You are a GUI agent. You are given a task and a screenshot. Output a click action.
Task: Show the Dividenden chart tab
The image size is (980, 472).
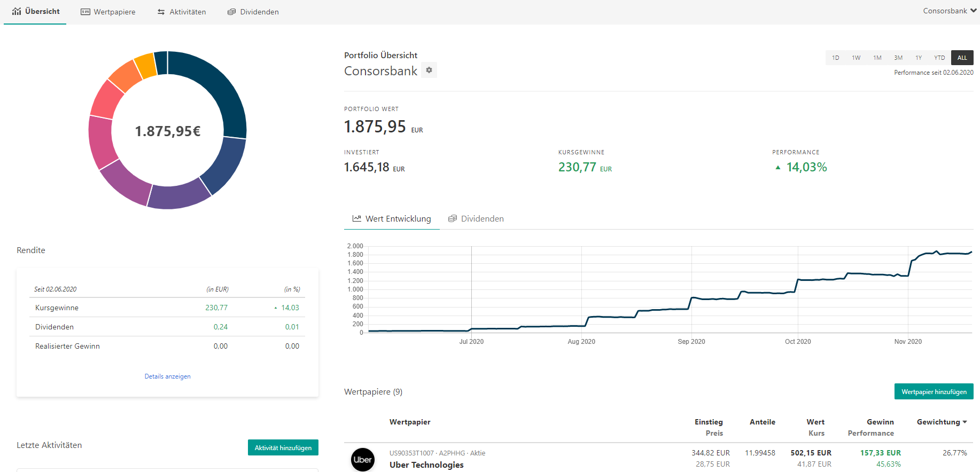click(476, 219)
